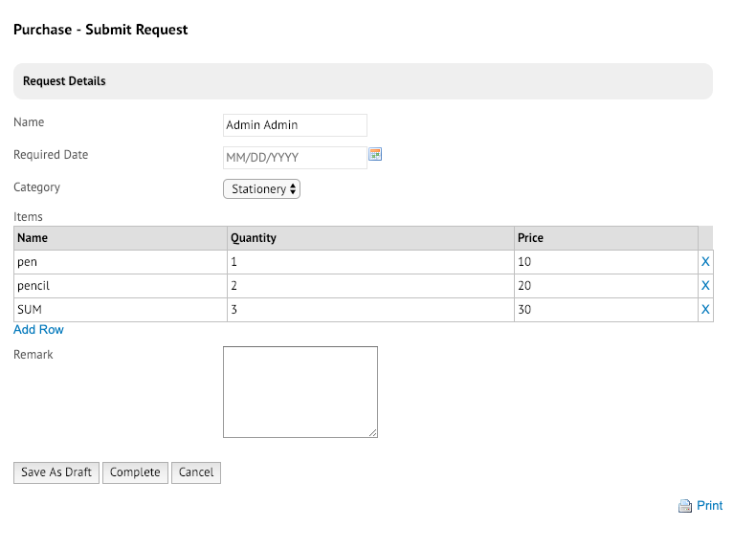This screenshot has width=756, height=548.
Task: Click the Quantity cell of the pencil row
Action: point(370,286)
